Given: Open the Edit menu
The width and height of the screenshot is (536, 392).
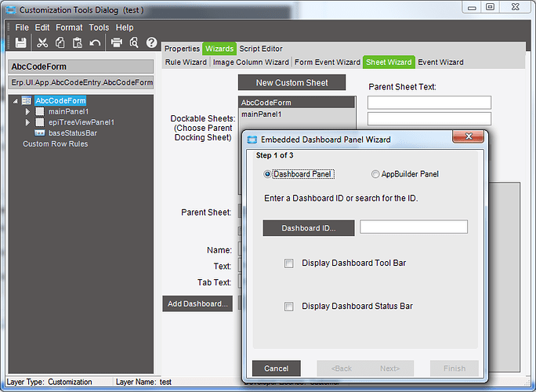Looking at the screenshot, I should tap(42, 27).
